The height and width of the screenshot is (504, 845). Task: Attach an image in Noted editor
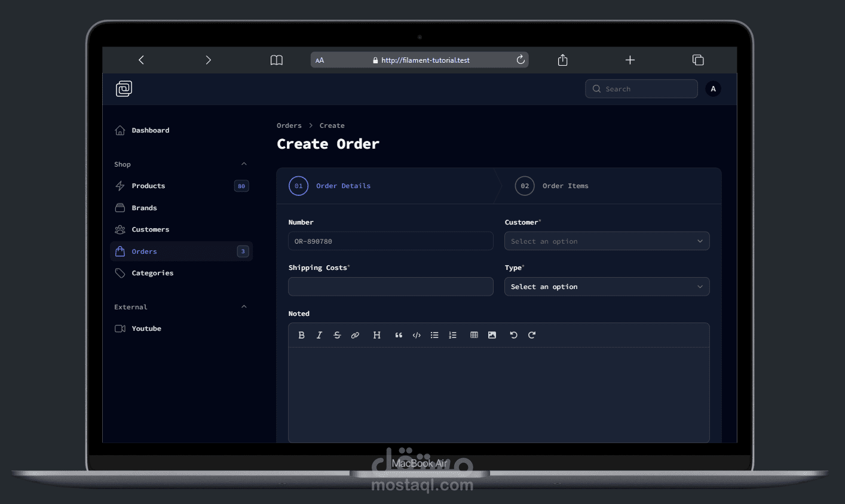point(492,335)
